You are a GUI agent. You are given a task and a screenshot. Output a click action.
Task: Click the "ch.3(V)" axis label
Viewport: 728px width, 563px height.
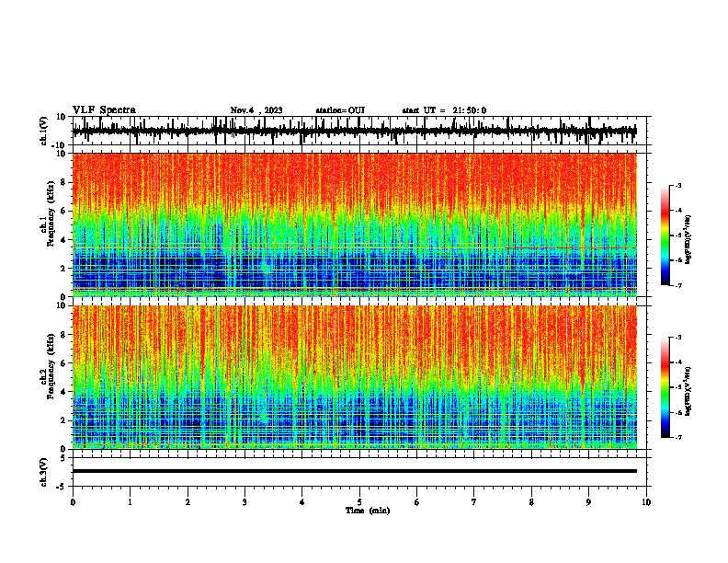point(44,472)
